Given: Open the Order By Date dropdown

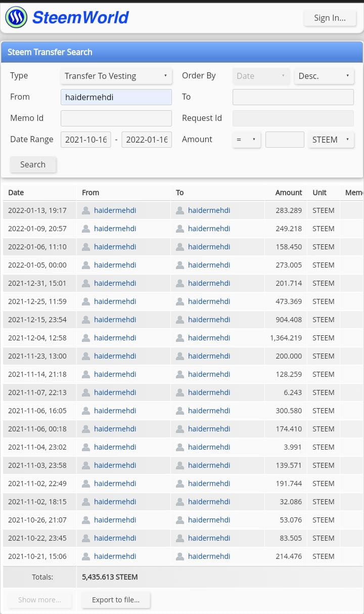Looking at the screenshot, I should [261, 76].
